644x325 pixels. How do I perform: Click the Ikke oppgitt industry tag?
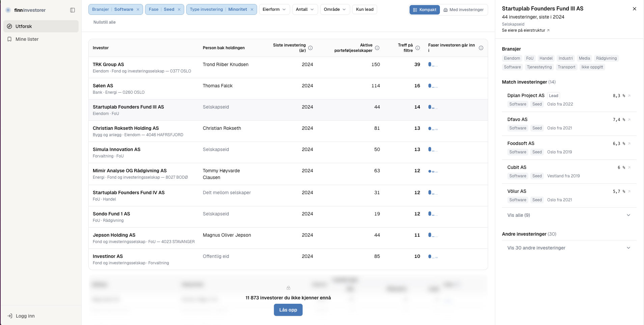point(592,67)
